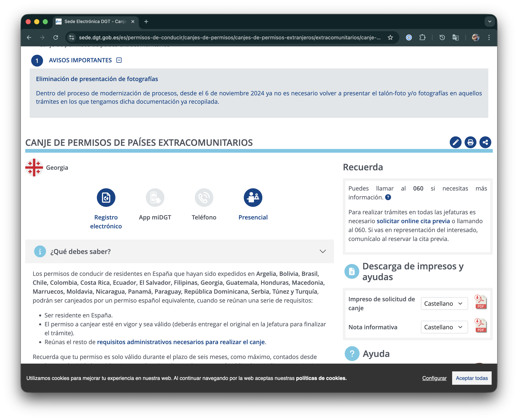Click the question mark help tooltip after información
This screenshot has width=518, height=420.
tap(388, 197)
